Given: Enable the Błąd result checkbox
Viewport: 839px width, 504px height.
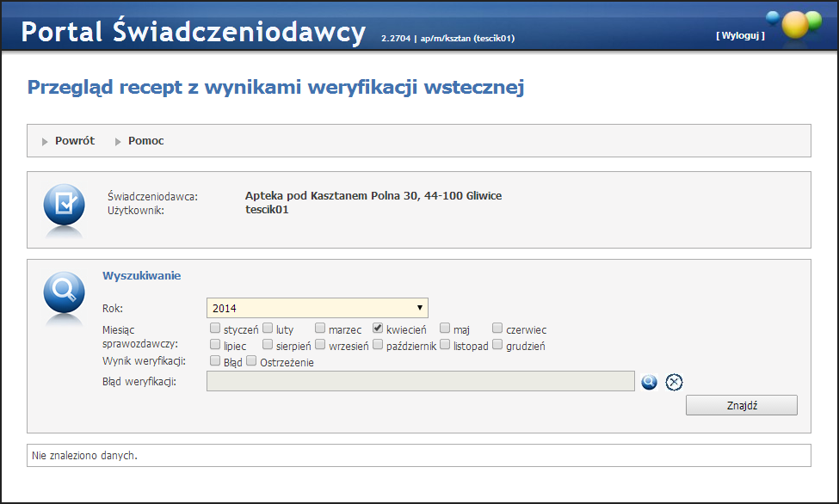Looking at the screenshot, I should point(215,360).
